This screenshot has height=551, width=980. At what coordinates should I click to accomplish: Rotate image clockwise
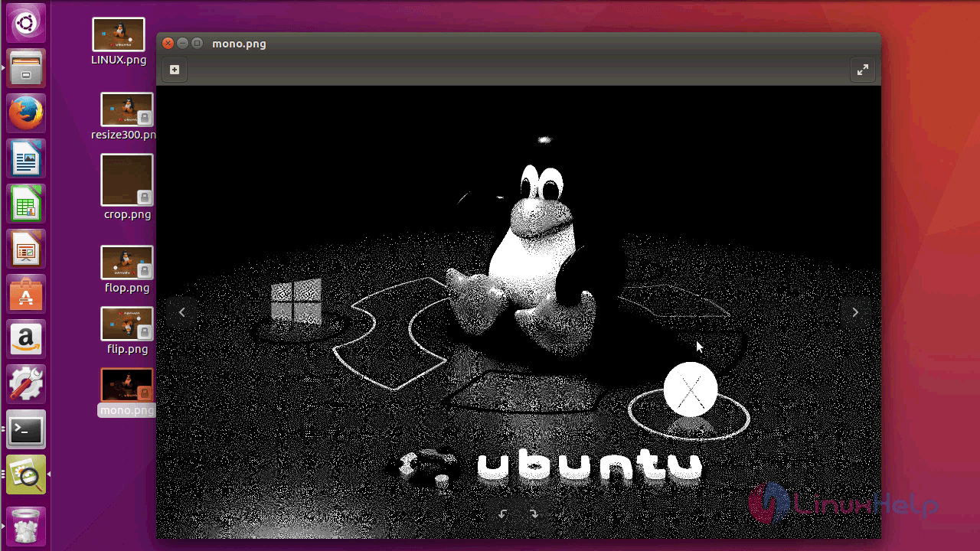pyautogui.click(x=534, y=514)
